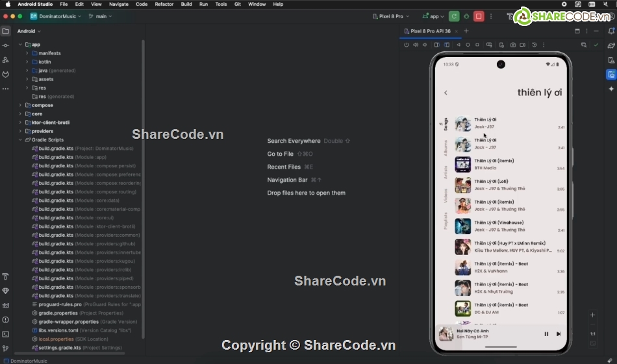Viewport: 617px width, 364px height.
Task: Stop the running app red button
Action: point(479,16)
